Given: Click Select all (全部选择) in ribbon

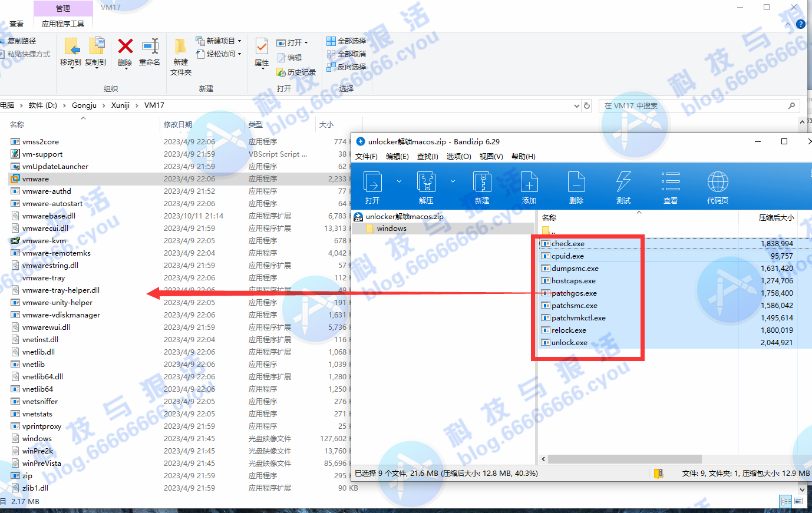Looking at the screenshot, I should tap(346, 41).
